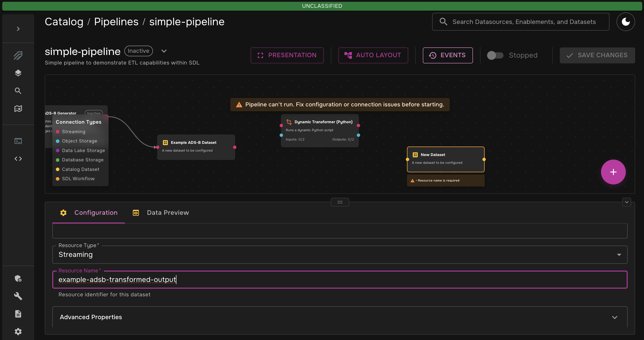Open the map icon in sidebar
644x340 pixels.
click(x=18, y=109)
